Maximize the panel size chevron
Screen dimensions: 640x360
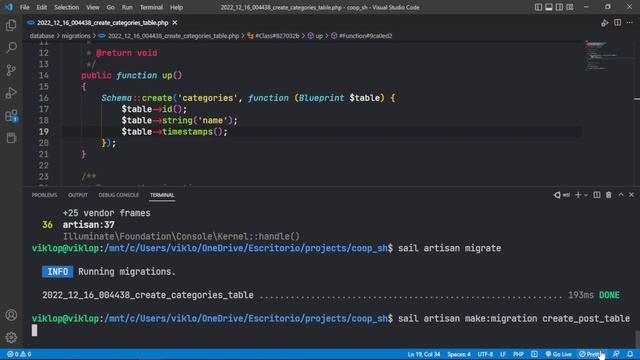point(621,195)
